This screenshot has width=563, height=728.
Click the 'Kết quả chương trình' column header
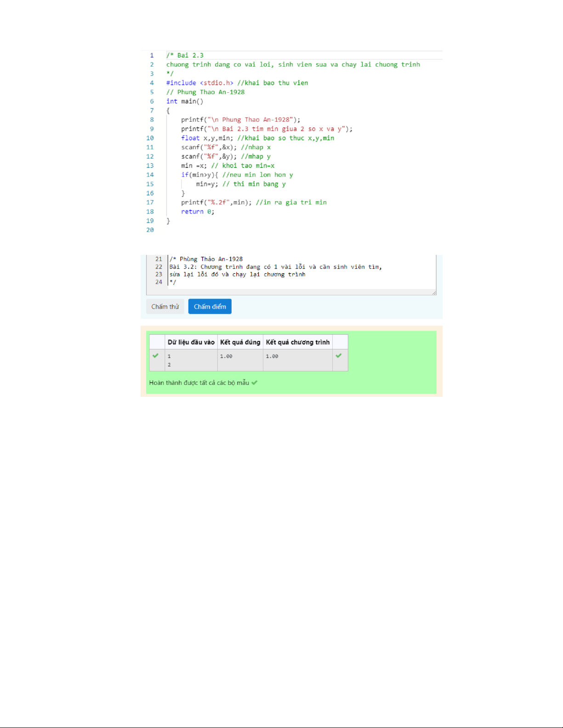pos(297,342)
